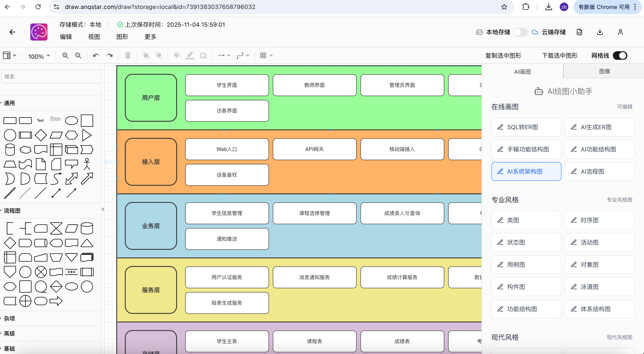
Task: Toggle the local/cloud storage switch
Action: (521, 32)
